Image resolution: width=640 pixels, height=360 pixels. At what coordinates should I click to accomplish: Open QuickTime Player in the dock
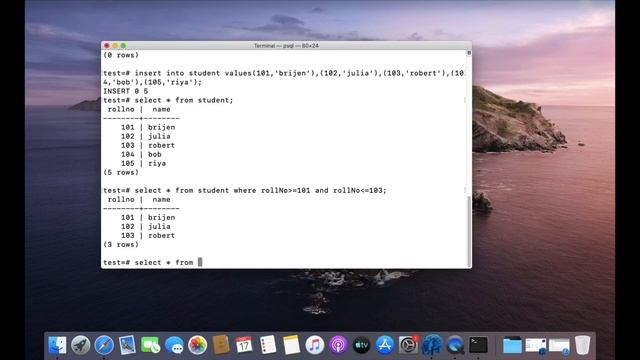pos(455,345)
